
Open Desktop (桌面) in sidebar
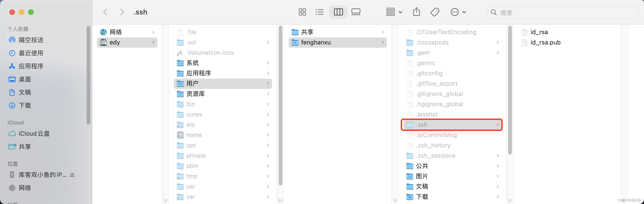tap(20, 79)
